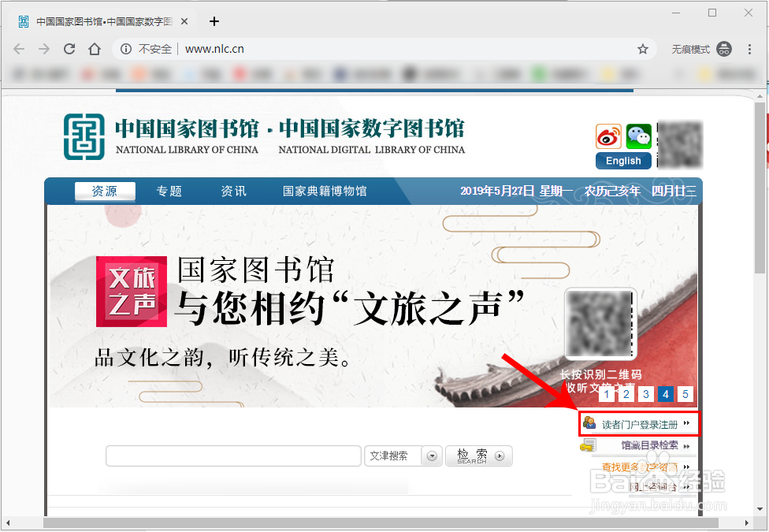
Task: Go to browser home page icon
Action: [x=95, y=49]
